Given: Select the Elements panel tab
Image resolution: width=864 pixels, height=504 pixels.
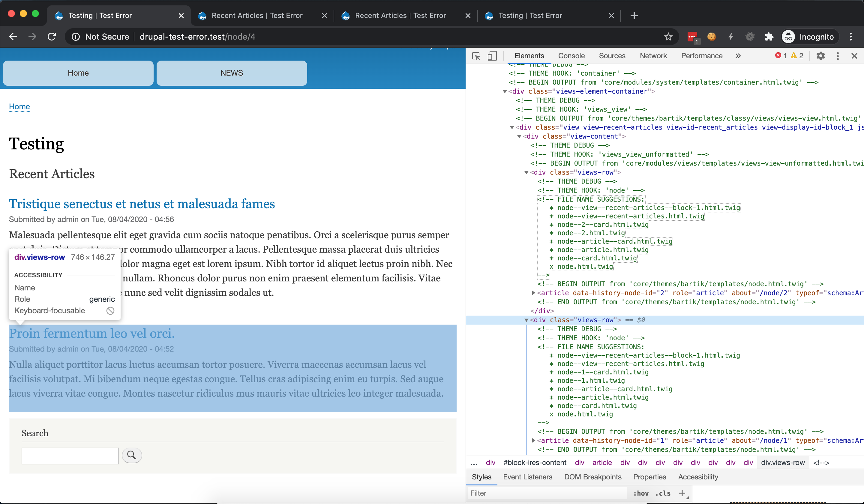Looking at the screenshot, I should pos(529,55).
